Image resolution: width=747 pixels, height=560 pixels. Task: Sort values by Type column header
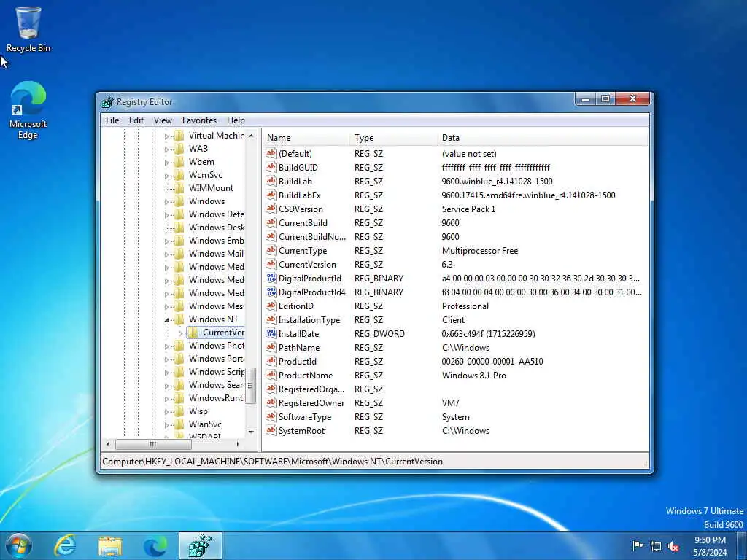click(393, 138)
